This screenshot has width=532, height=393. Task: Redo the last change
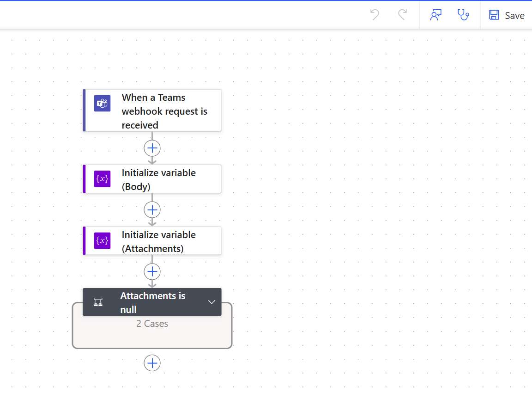[x=402, y=15]
